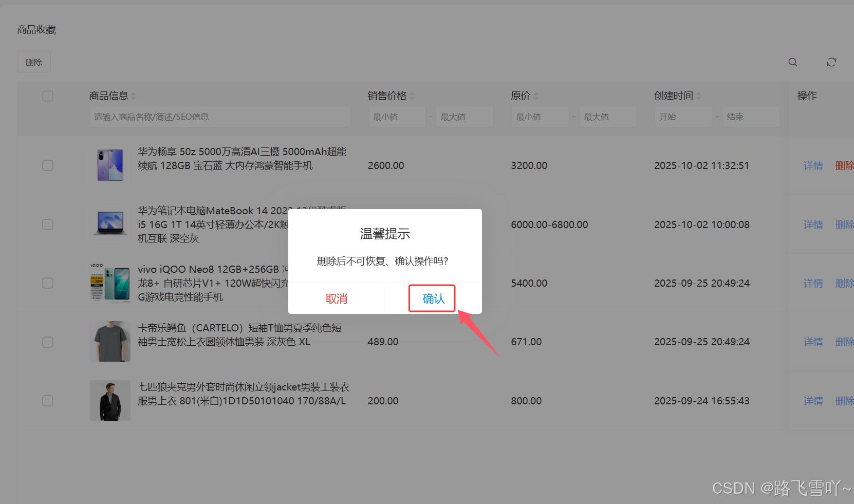Check the 卡帝乐鳄鱼 T恤 row checkbox
This screenshot has width=854, height=504.
pos(48,342)
